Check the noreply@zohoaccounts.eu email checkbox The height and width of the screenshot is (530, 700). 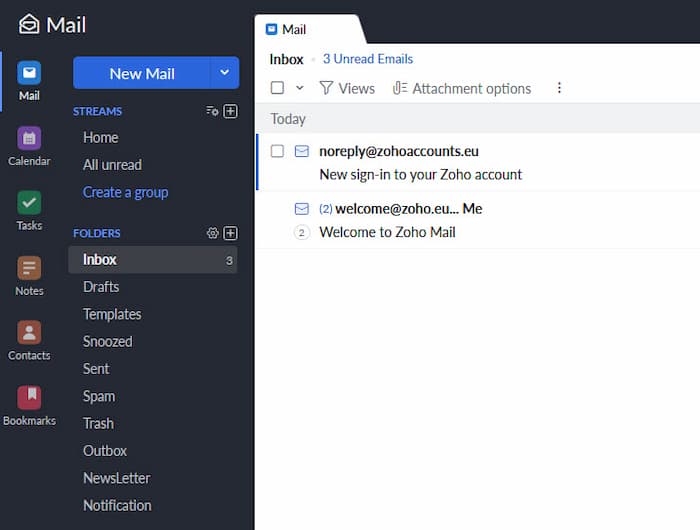278,151
